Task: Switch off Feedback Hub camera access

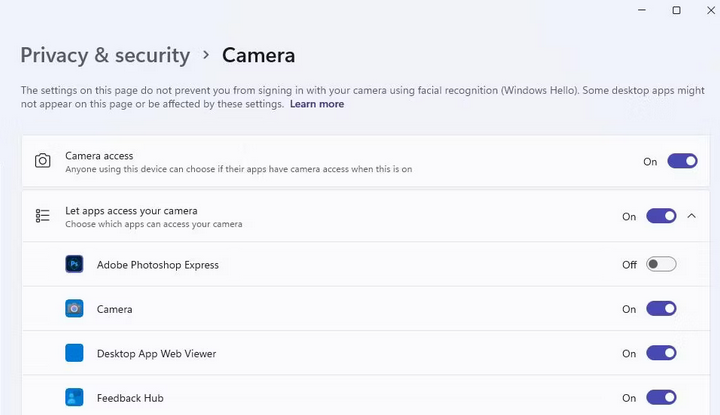Action: (x=661, y=398)
